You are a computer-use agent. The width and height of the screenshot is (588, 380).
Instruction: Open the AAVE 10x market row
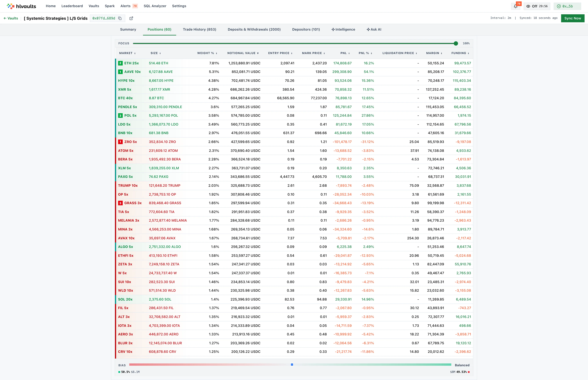click(x=294, y=72)
